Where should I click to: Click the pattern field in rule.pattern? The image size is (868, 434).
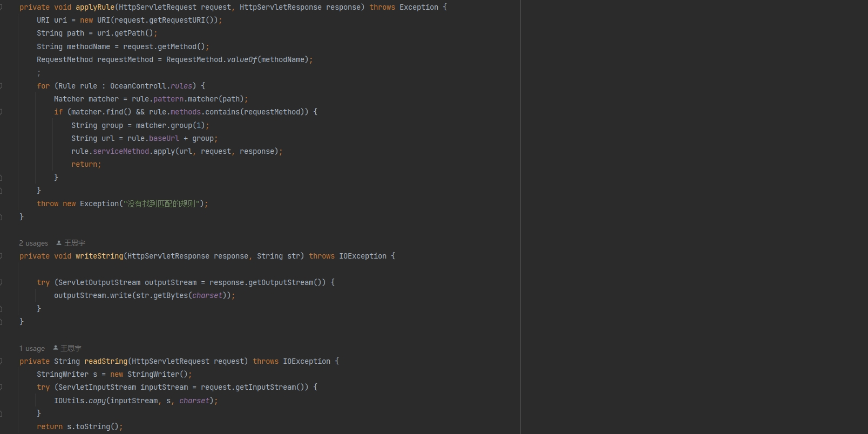(x=168, y=99)
